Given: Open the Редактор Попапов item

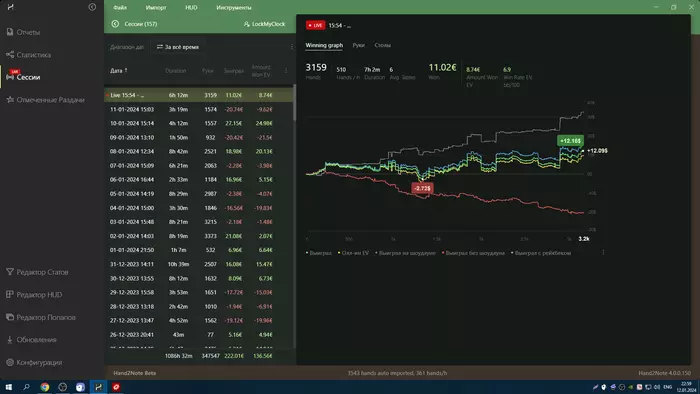Looking at the screenshot, I should [x=41, y=317].
